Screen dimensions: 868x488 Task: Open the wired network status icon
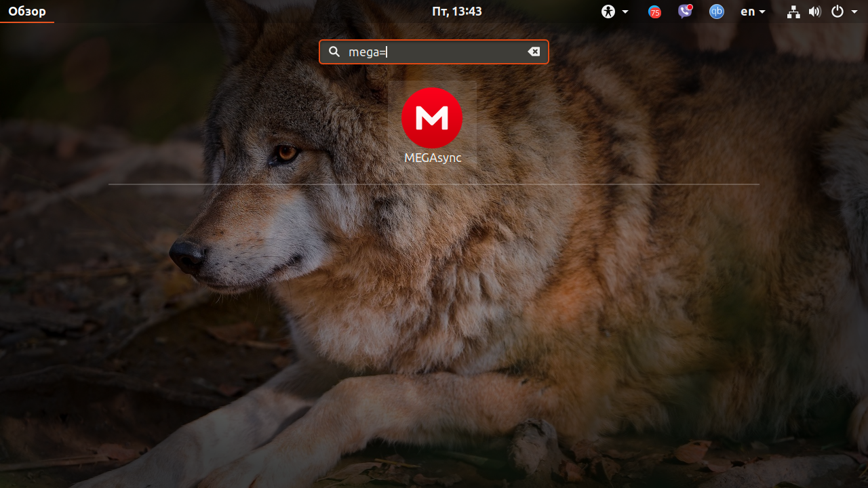(x=793, y=12)
